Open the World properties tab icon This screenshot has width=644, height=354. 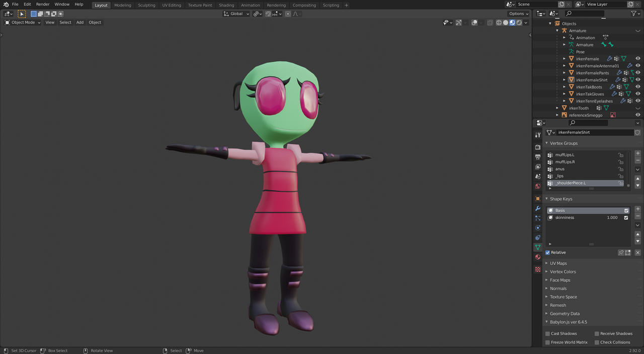[538, 186]
